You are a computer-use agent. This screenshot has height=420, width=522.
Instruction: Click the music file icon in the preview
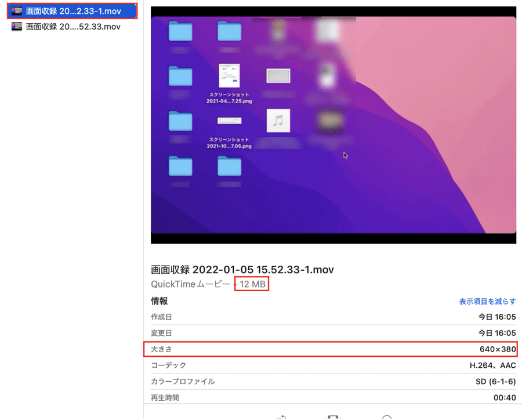pos(278,121)
